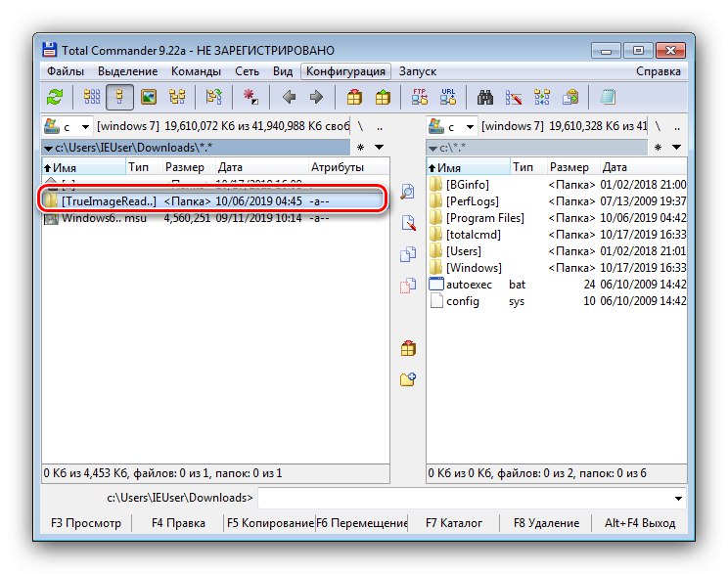The width and height of the screenshot is (728, 574).
Task: Go to root with left panel backslash button
Action: coord(360,126)
